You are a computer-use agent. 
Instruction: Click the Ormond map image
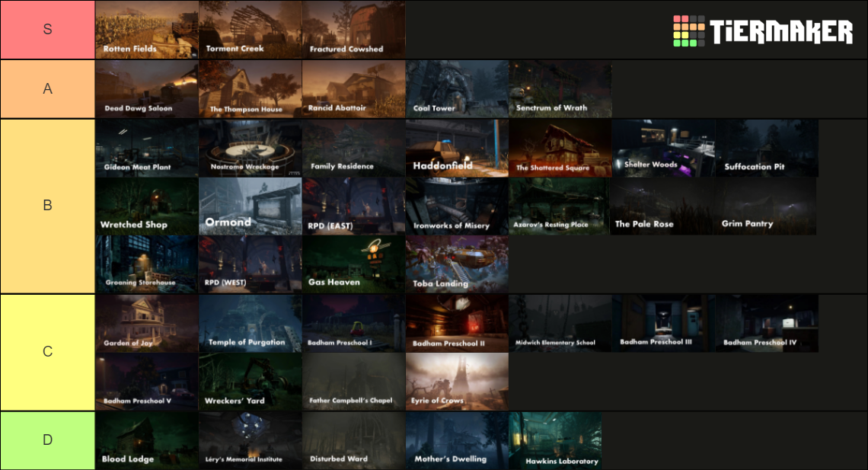(250, 206)
